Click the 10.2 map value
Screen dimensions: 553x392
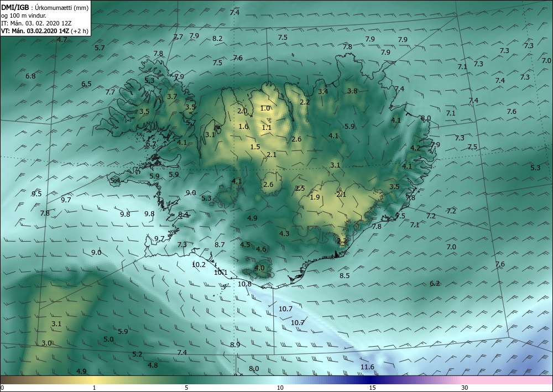(x=199, y=264)
